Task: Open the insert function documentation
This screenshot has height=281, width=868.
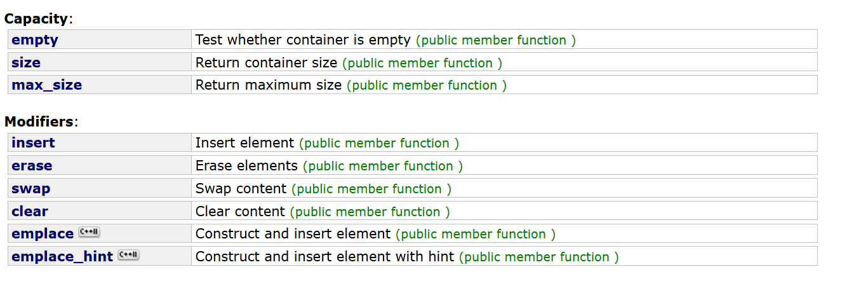Action: [33, 143]
